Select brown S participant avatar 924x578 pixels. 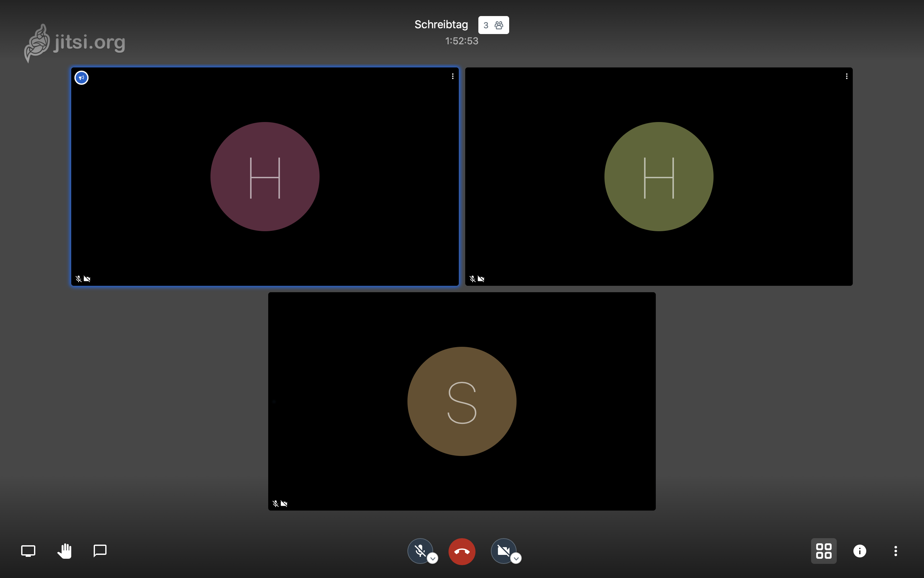pos(462,401)
